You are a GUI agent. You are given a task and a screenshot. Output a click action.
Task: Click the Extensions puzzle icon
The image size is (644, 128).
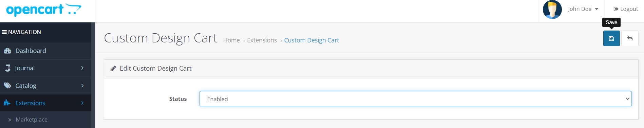[x=7, y=103]
